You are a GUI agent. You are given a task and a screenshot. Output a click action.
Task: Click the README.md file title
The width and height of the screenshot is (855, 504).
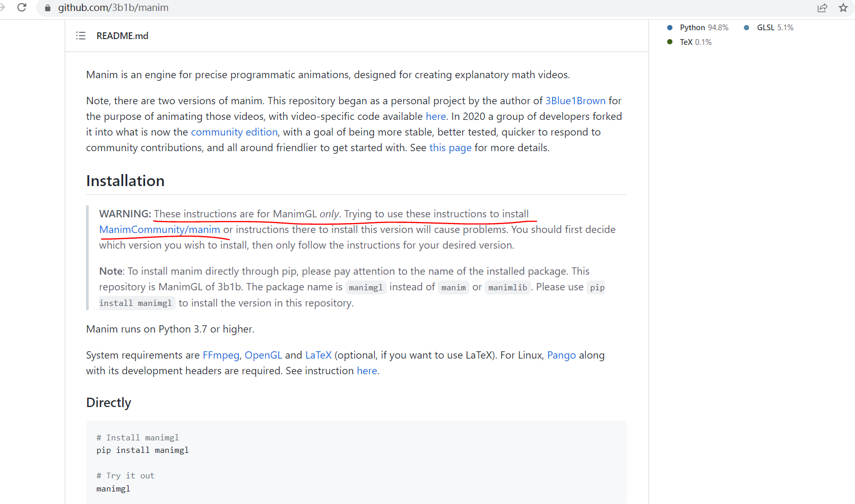pyautogui.click(x=122, y=35)
